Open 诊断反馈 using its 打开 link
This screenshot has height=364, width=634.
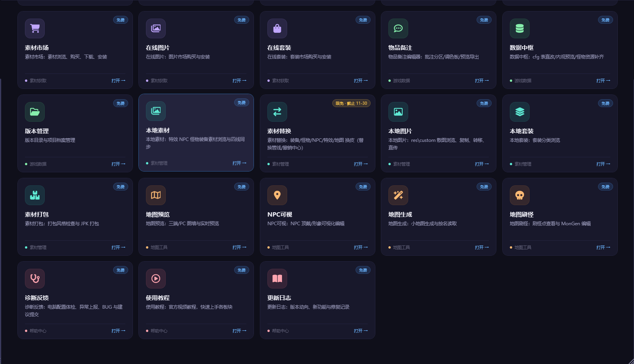click(x=118, y=331)
